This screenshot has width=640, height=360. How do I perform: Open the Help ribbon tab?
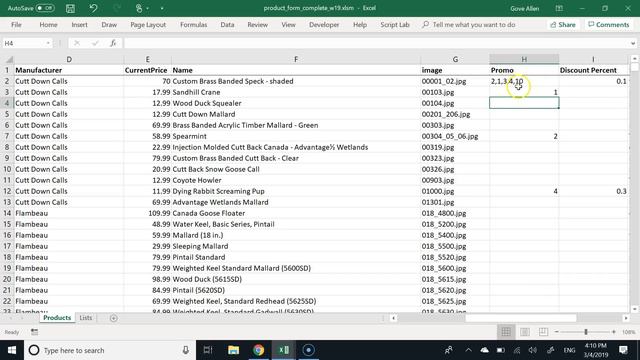(x=360, y=25)
